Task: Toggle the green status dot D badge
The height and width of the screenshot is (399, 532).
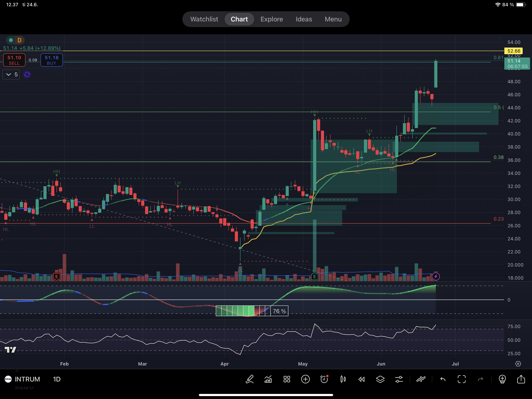Action: click(15, 40)
